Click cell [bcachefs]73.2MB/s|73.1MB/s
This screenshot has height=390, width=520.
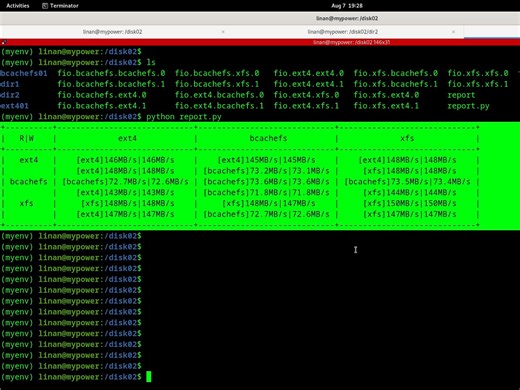(x=266, y=171)
